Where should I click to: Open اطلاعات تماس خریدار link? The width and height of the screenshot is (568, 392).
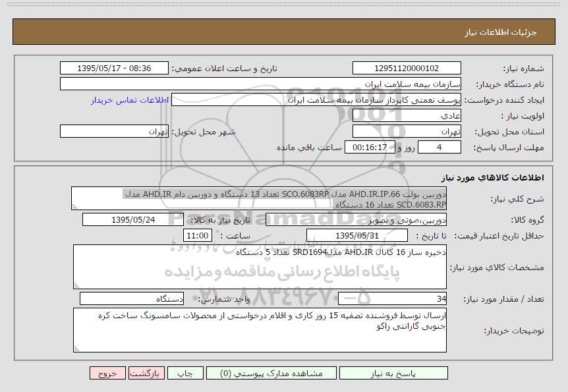(130, 100)
